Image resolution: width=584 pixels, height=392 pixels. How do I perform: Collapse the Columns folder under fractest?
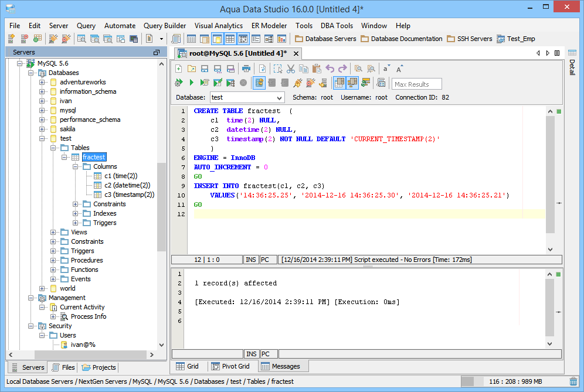[x=76, y=166]
